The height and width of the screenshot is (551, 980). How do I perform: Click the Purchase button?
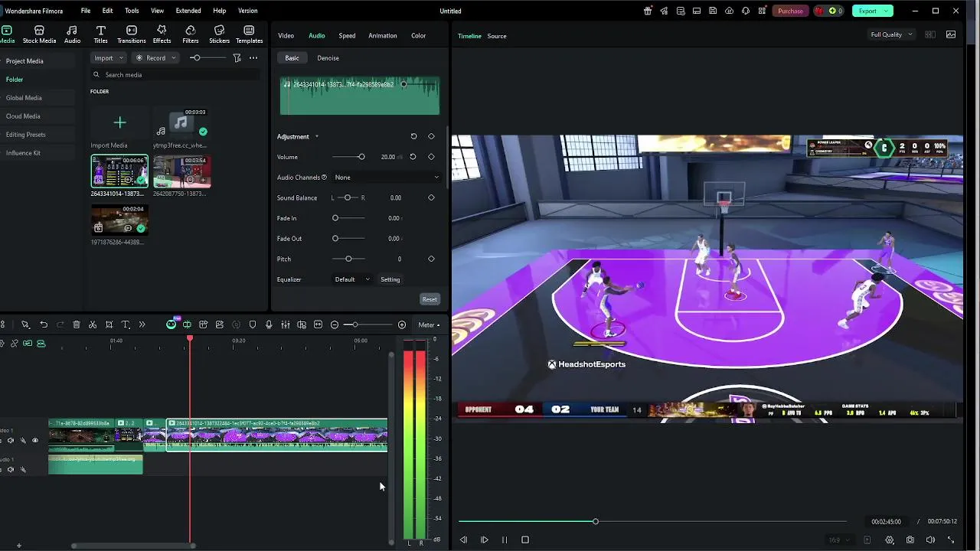(x=790, y=11)
